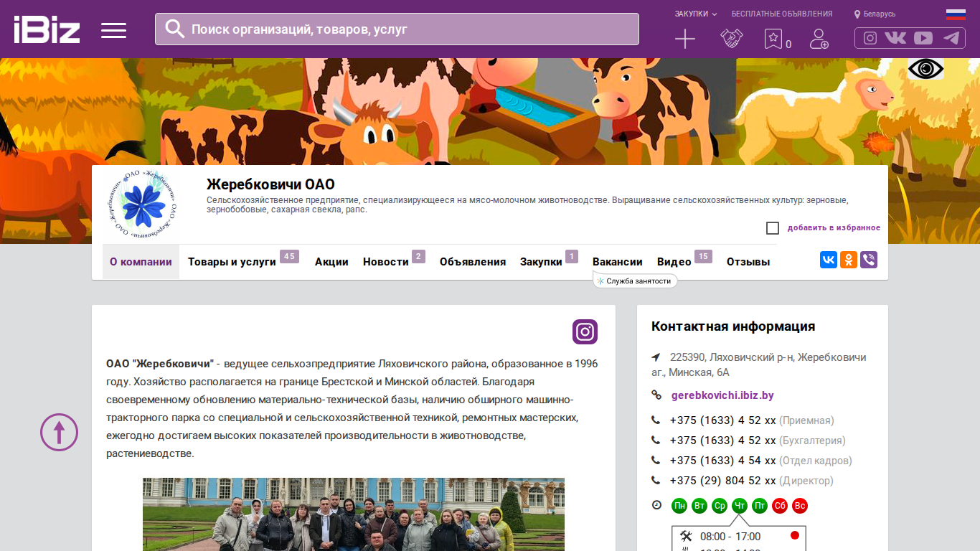980x551 pixels.
Task: Click the search magnifier icon
Action: 174,29
